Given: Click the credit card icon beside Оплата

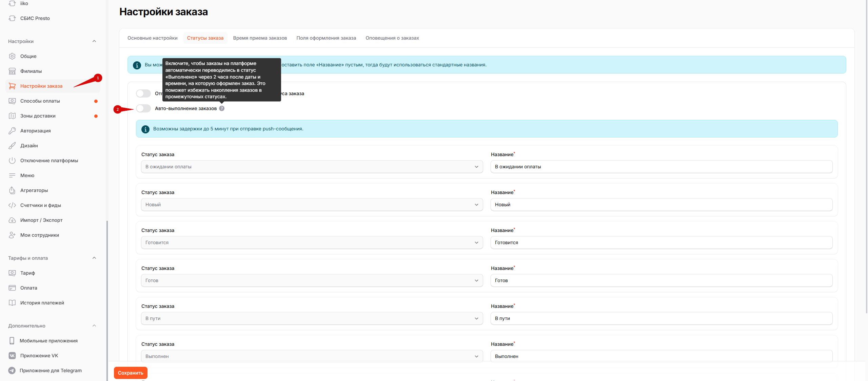Looking at the screenshot, I should point(12,288).
